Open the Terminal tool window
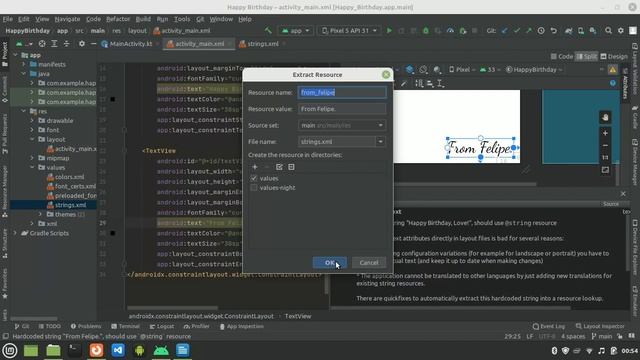The image size is (640, 360). pyautogui.click(x=125, y=327)
